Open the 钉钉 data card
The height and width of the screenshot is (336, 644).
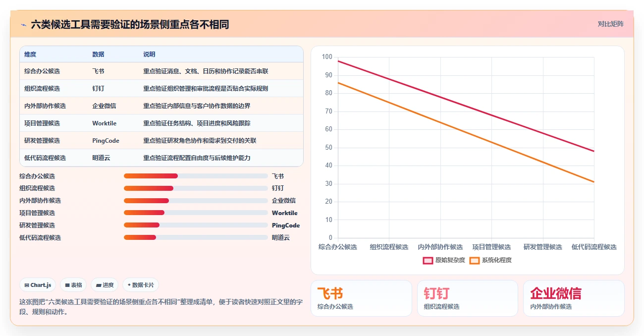[468, 298]
